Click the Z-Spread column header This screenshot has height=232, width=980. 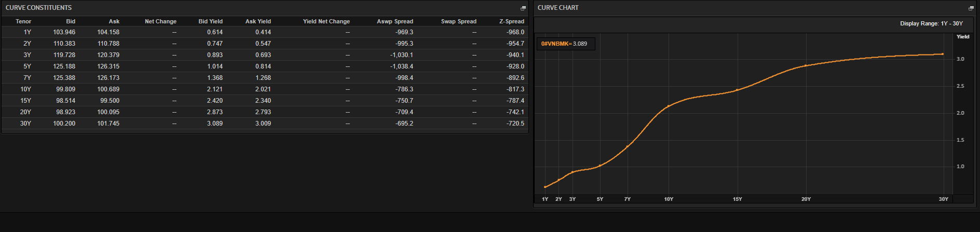[511, 21]
